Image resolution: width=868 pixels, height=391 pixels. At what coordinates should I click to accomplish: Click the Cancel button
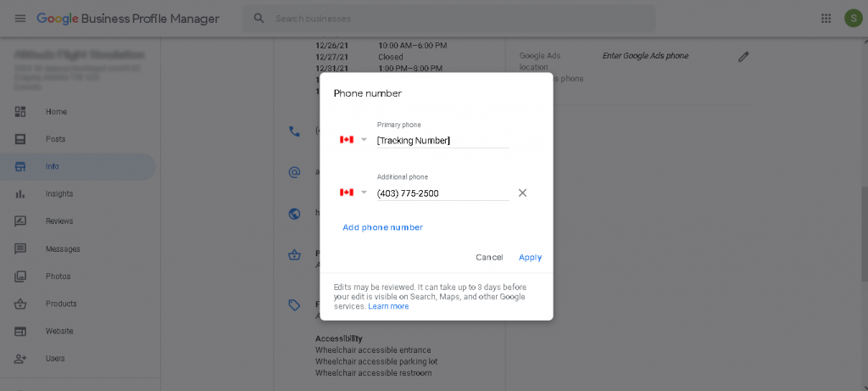(x=489, y=257)
